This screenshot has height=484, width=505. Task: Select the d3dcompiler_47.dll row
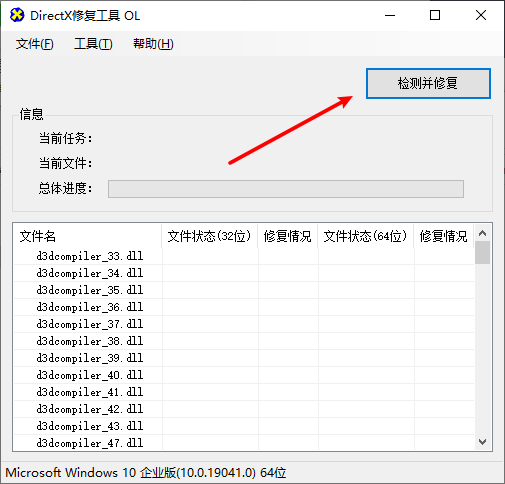[244, 443]
